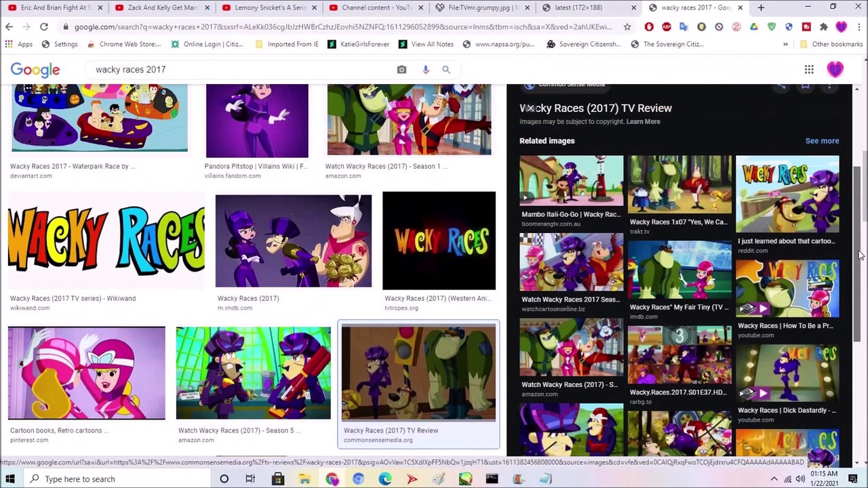Open the Google apps grid
Image resolution: width=868 pixels, height=488 pixels.
pos(809,69)
